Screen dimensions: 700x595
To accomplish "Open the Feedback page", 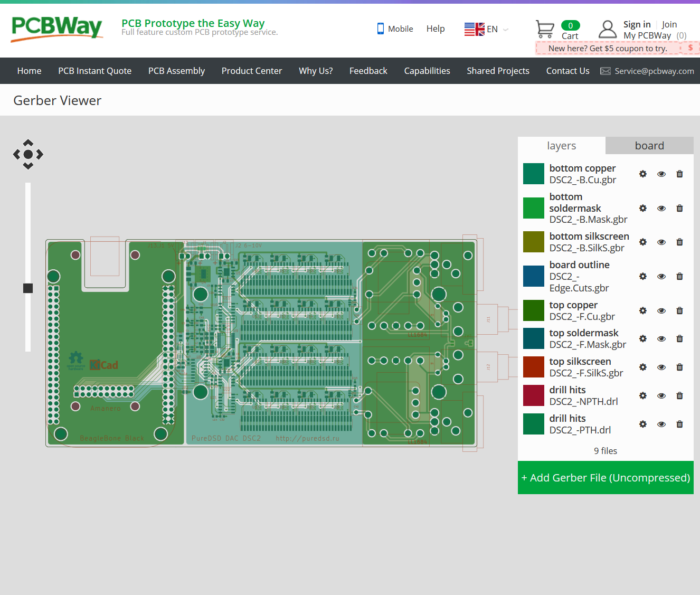I will pos(368,71).
